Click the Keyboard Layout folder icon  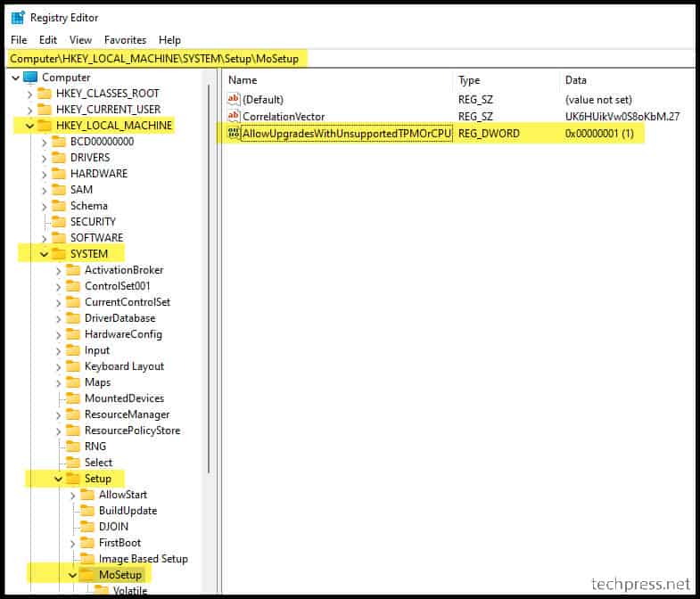pos(73,366)
